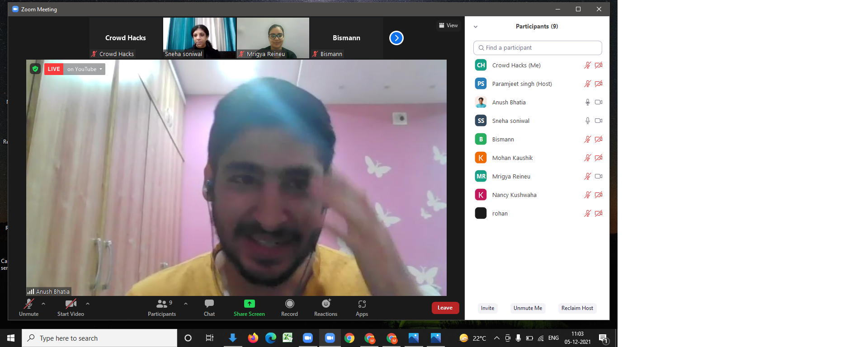
Task: Open Task View on the taskbar
Action: pos(209,338)
